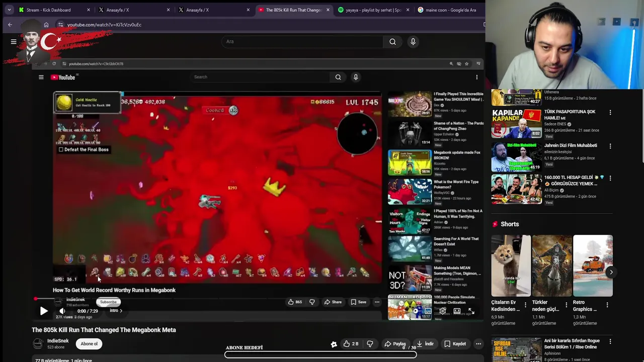Image resolution: width=644 pixels, height=362 pixels.
Task: Switch to yayaya playlist Spotify tab
Action: coord(374,10)
